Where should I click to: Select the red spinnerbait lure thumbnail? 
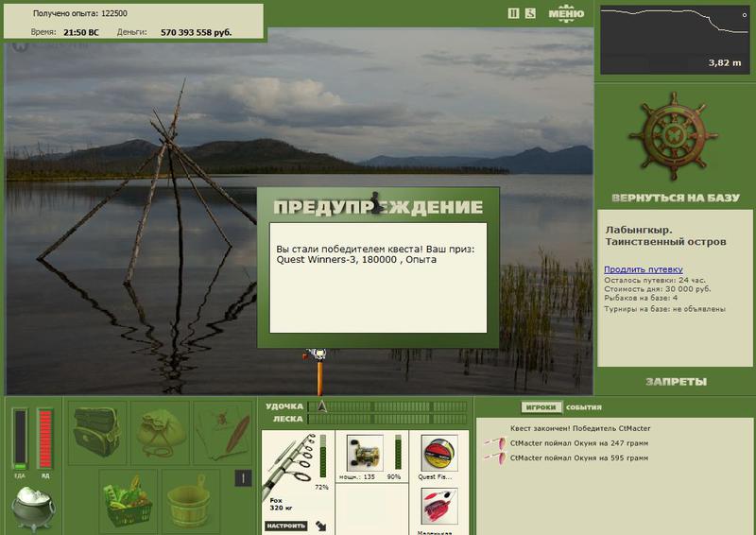(438, 506)
